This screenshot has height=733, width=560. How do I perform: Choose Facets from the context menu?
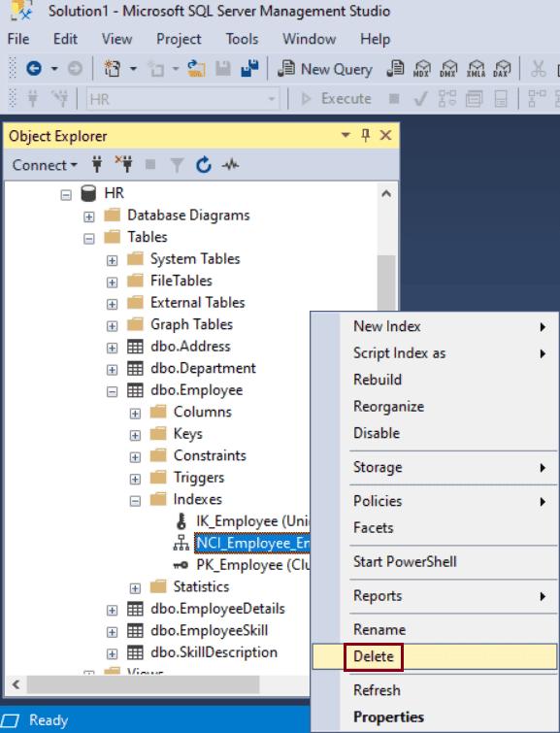[435, 528]
